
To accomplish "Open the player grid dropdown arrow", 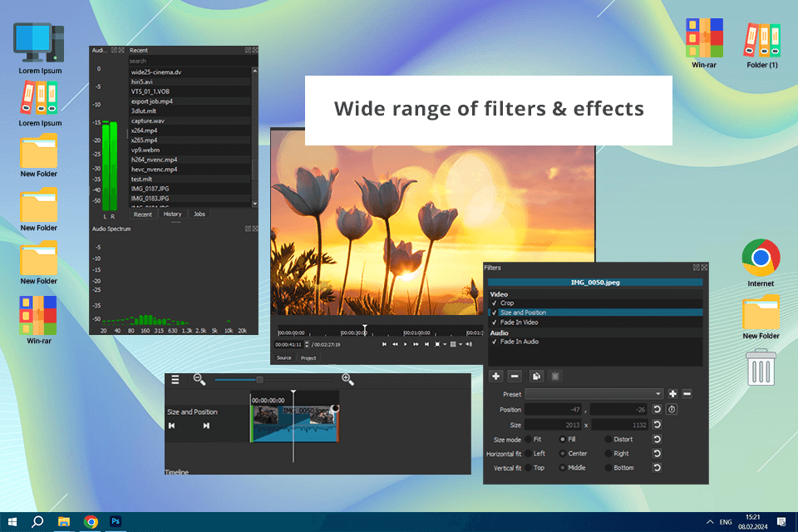I will pos(460,345).
